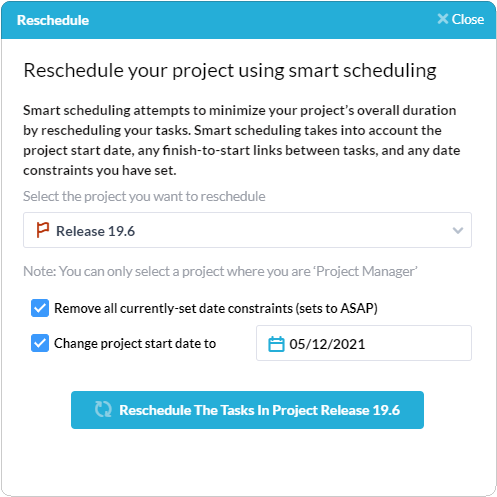Select the Release 19.6 text in combo box
The width and height of the screenshot is (497, 497).
tap(95, 231)
